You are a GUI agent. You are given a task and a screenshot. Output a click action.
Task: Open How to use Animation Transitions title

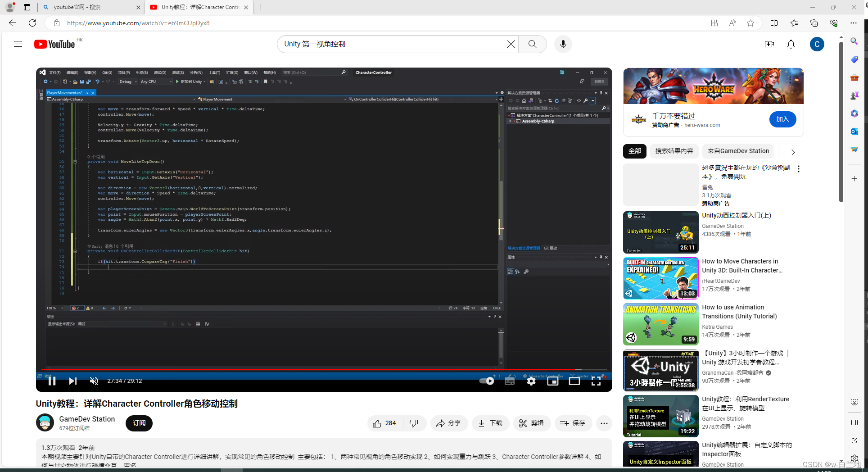(x=739, y=312)
